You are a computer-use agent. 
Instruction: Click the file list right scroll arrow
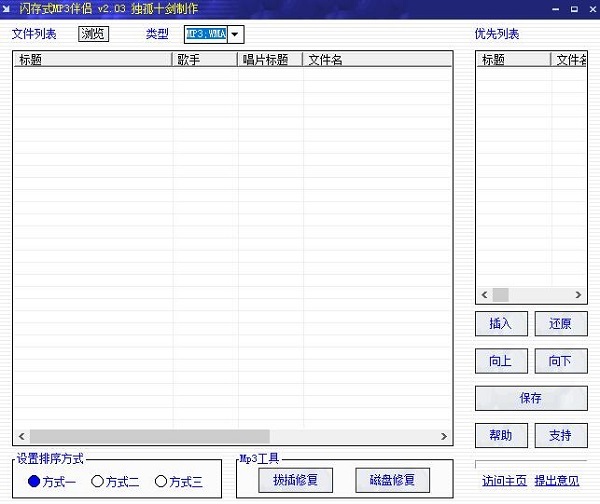445,437
